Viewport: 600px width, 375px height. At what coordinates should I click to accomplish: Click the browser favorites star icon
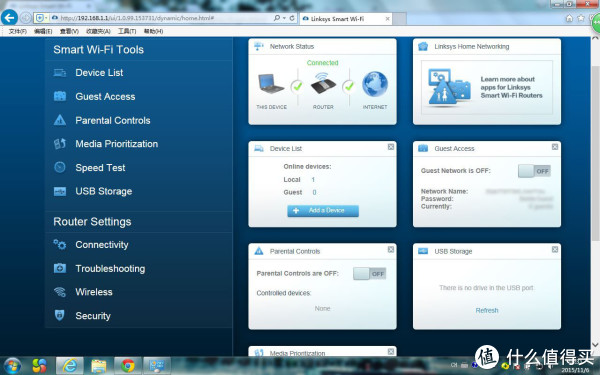click(581, 18)
